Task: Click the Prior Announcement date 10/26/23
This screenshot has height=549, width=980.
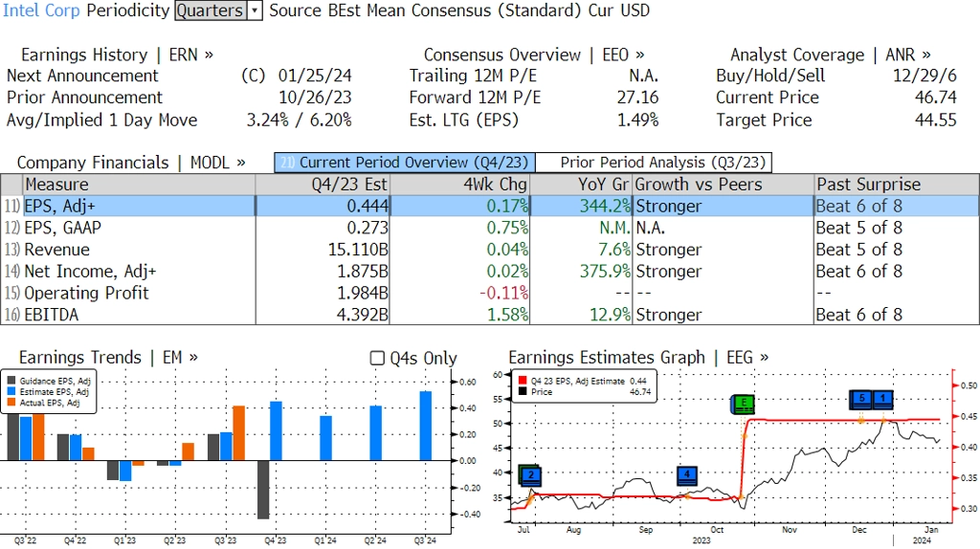Action: [x=315, y=98]
